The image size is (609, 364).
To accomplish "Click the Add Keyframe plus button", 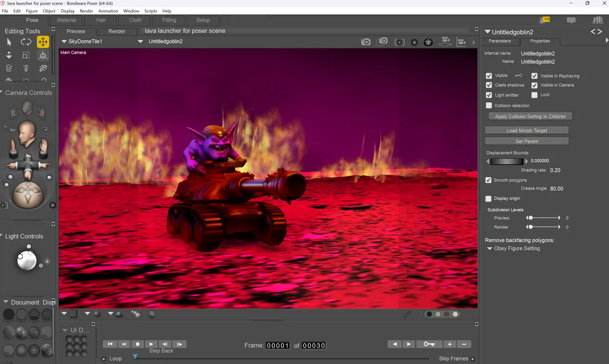I will [x=450, y=344].
